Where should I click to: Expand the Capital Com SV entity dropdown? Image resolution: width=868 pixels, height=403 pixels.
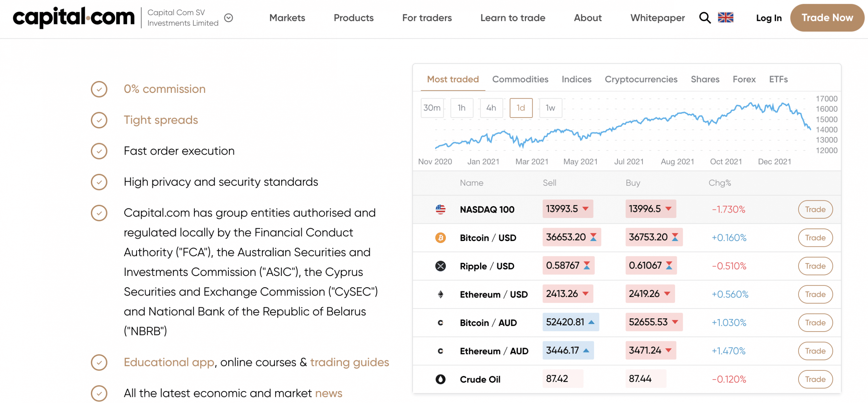[229, 18]
